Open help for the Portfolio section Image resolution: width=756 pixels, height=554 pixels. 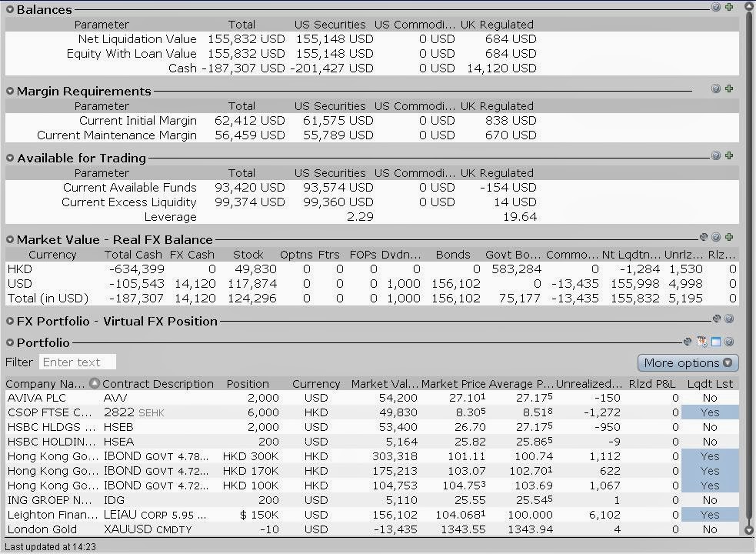point(729,342)
